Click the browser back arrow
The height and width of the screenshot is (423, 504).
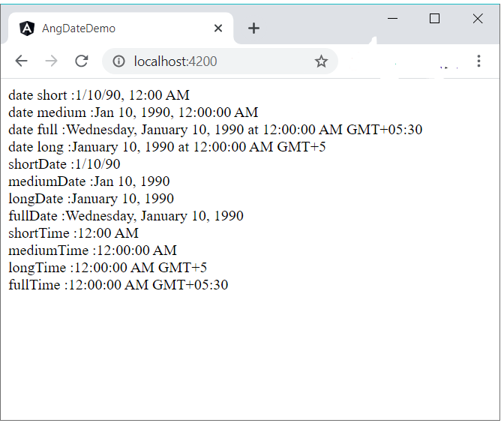click(x=22, y=61)
